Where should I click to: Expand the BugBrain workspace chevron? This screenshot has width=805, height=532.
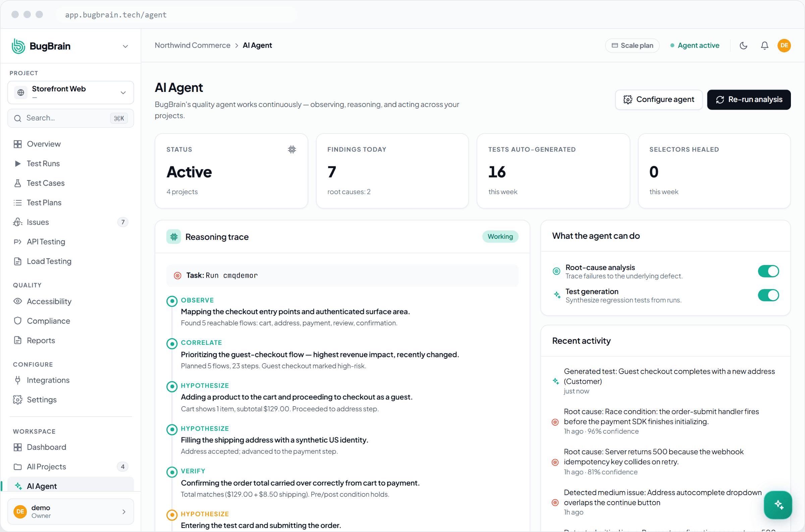pos(125,47)
